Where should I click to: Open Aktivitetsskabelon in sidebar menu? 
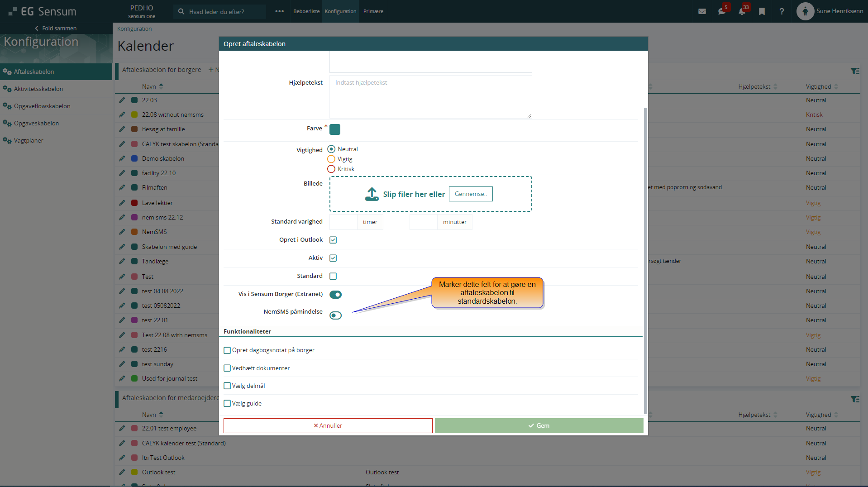[38, 89]
